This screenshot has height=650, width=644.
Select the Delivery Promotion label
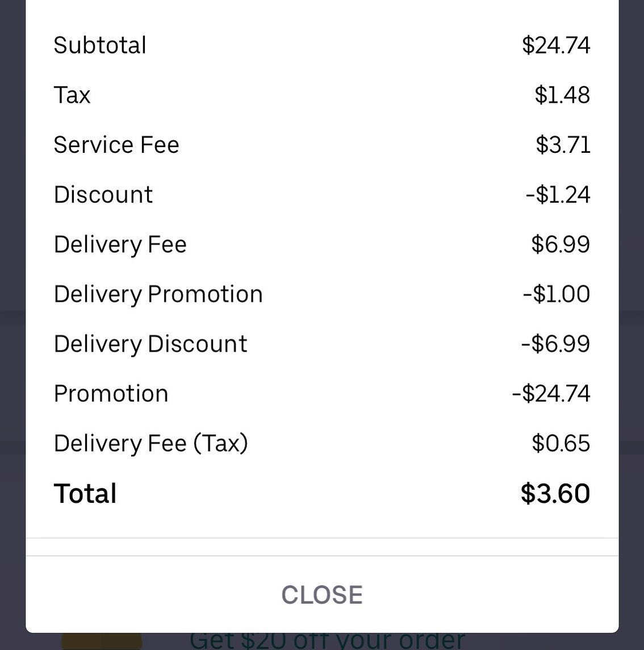[158, 294]
